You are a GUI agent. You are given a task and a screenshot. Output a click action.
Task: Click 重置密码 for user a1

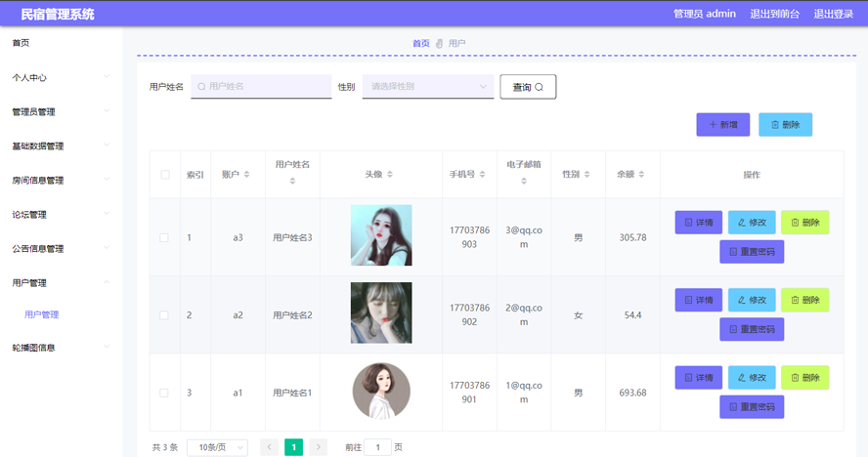tap(752, 406)
